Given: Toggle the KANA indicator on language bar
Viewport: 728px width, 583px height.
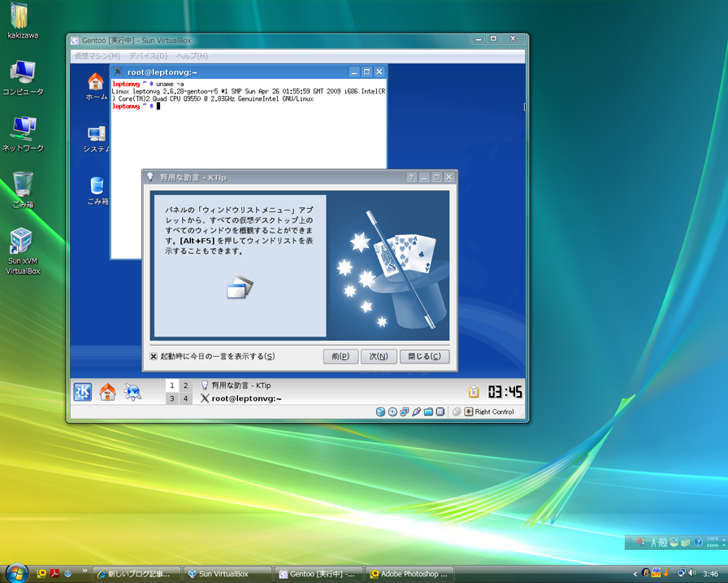Looking at the screenshot, I should tap(713, 546).
